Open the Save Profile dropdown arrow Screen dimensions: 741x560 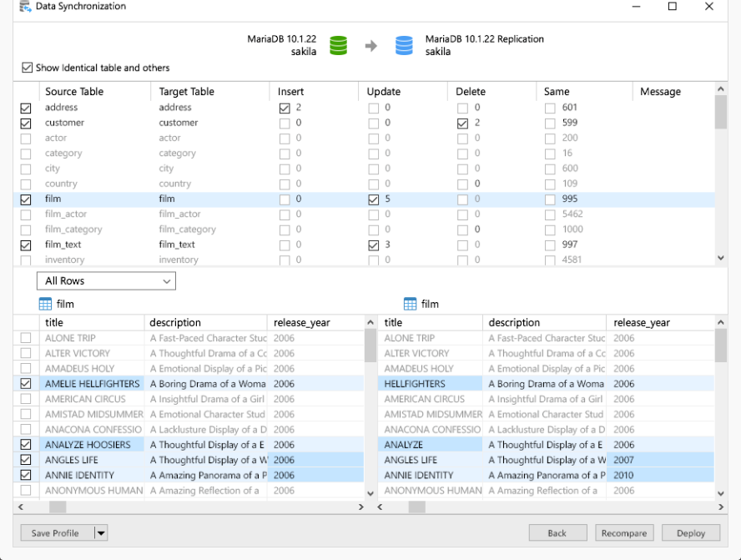coord(101,533)
